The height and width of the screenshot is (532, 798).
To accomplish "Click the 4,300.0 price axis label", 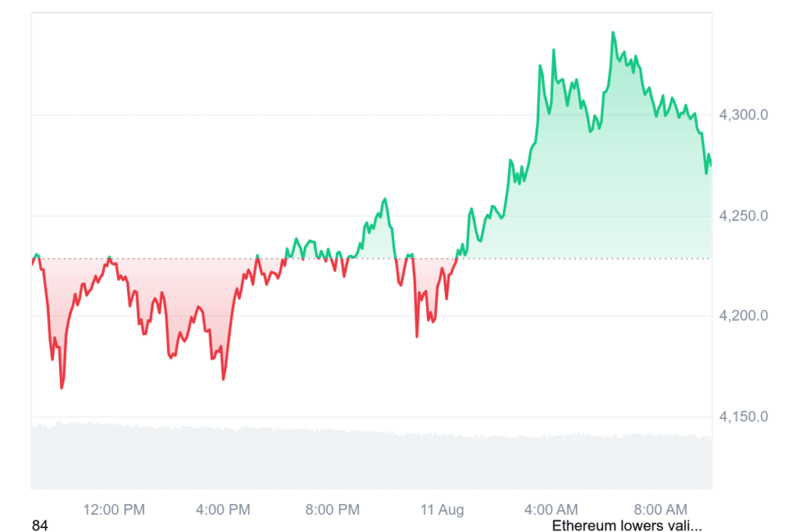I will tap(743, 115).
